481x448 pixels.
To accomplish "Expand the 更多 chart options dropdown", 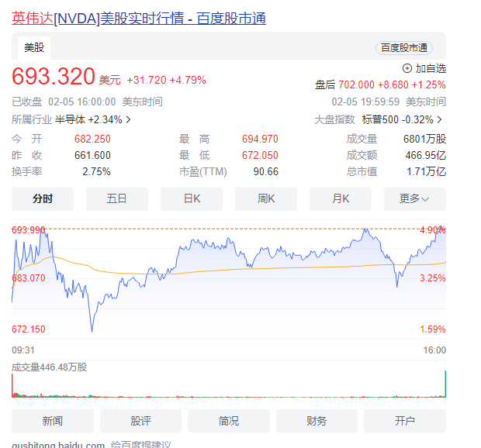I will click(x=415, y=199).
